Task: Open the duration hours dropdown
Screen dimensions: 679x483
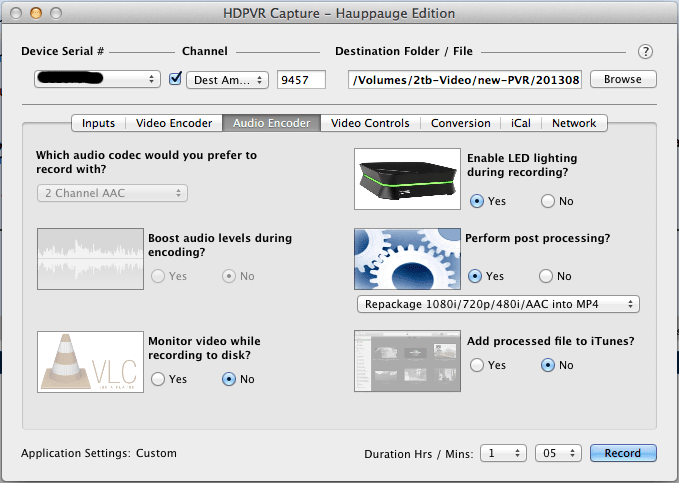Action: pyautogui.click(x=503, y=453)
